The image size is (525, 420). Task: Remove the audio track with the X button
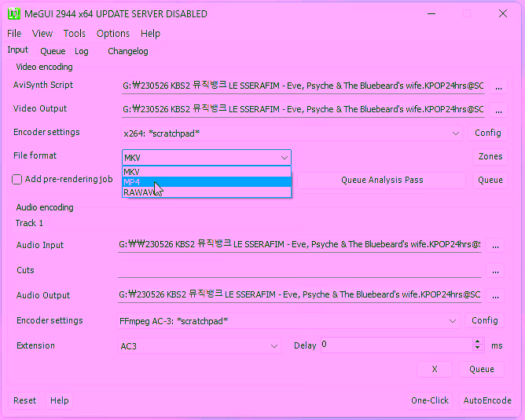[435, 369]
